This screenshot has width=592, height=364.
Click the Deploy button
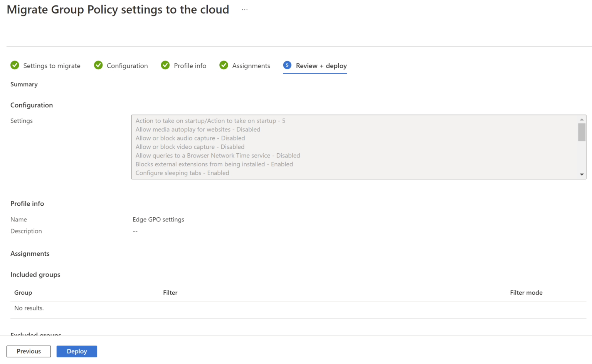(76, 351)
